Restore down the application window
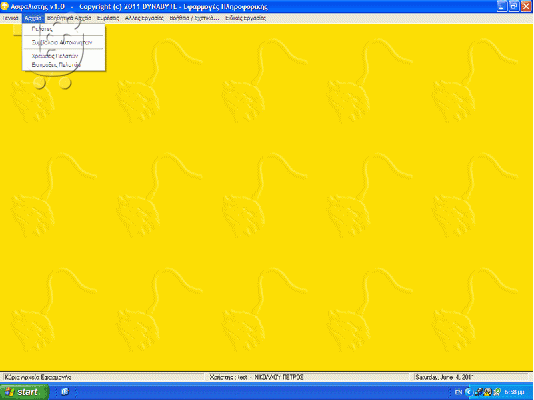The height and width of the screenshot is (400, 534). 514,6
